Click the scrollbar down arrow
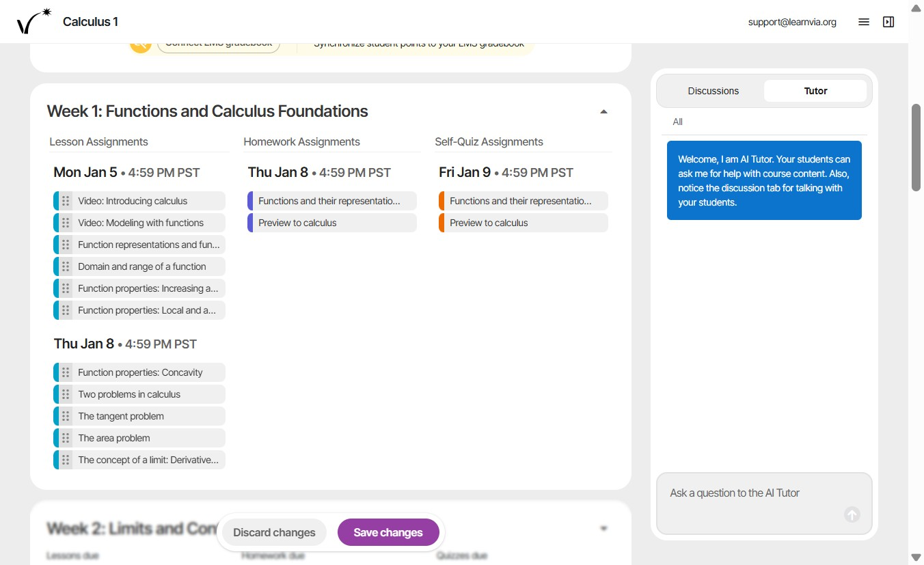 click(x=916, y=557)
